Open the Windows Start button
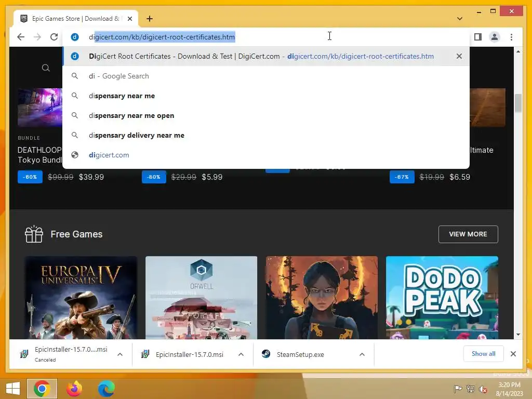This screenshot has height=399, width=532. coord(12,389)
